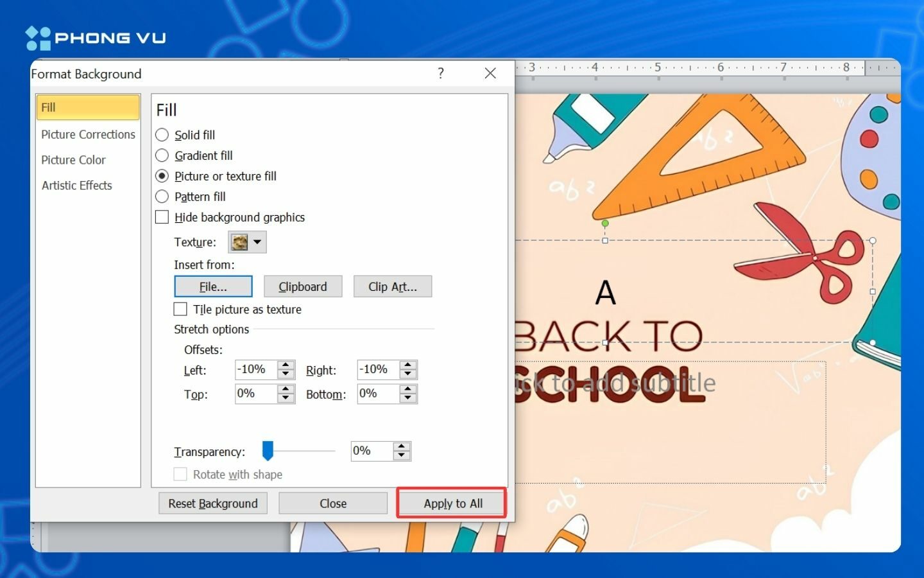Viewport: 924px width, 578px height.
Task: Click the horizontal ruler above slide
Action: [x=708, y=67]
